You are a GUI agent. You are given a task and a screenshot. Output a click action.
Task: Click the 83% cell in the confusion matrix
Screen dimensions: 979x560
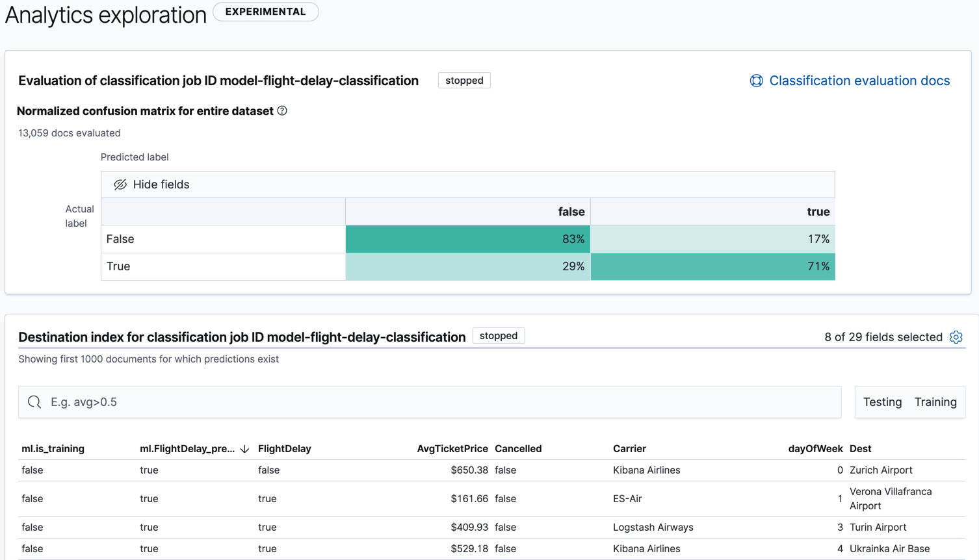point(467,238)
